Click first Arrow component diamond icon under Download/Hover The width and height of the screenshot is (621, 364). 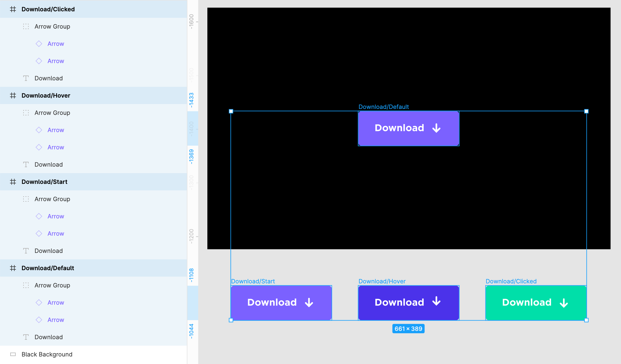tap(39, 130)
